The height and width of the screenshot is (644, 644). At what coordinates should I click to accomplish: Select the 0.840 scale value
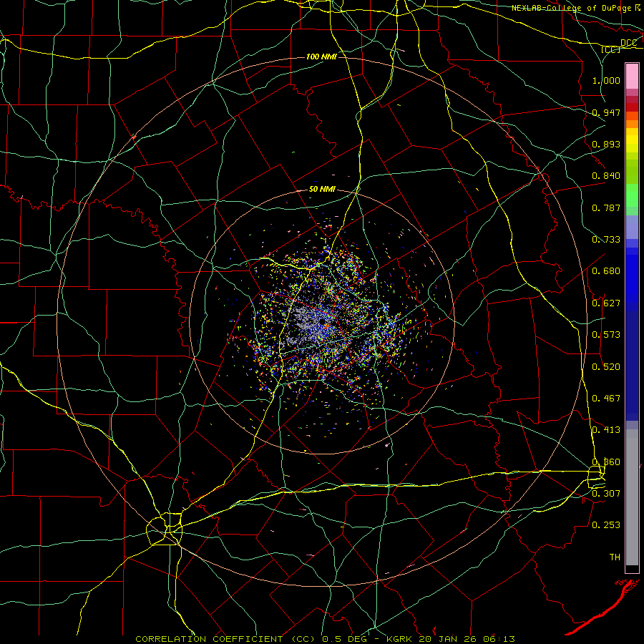tap(606, 176)
